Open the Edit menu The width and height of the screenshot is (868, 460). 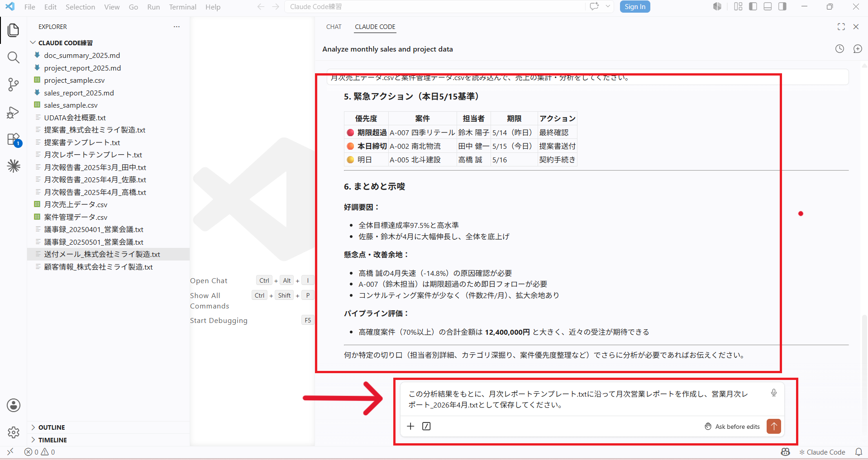pos(50,7)
